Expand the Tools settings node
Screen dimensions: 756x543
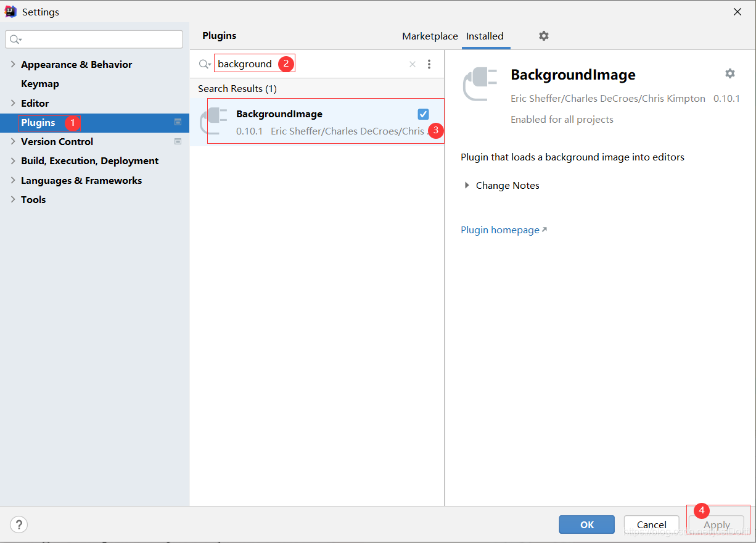coord(13,199)
